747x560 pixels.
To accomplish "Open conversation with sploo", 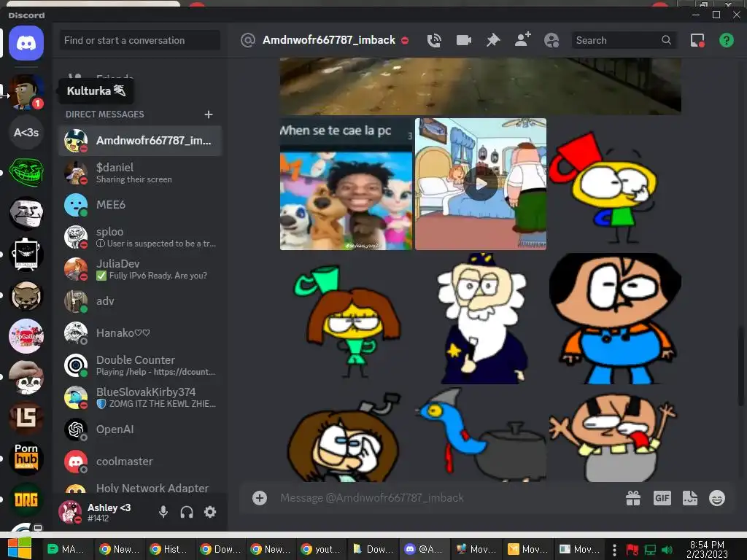I will point(140,237).
